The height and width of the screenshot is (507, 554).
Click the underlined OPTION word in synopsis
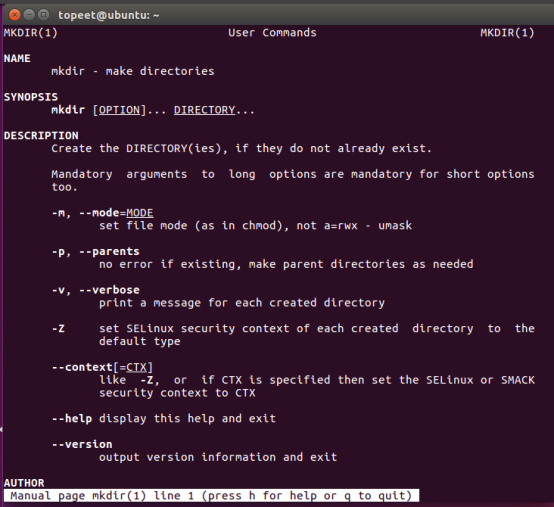click(119, 110)
